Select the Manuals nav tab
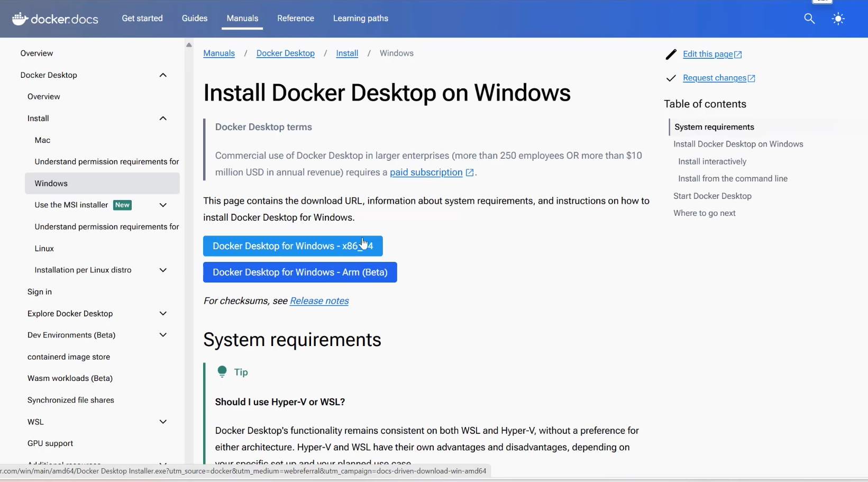 click(x=242, y=18)
